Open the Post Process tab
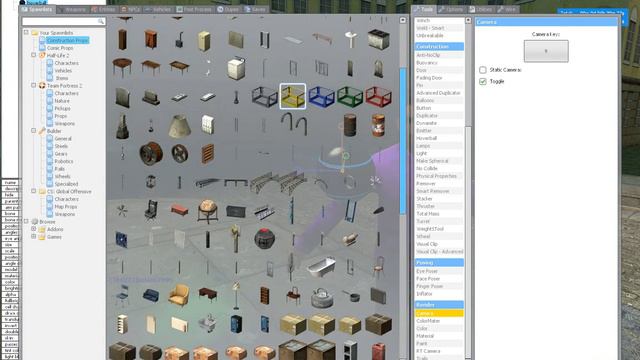This screenshot has width=640, height=360. click(x=194, y=9)
